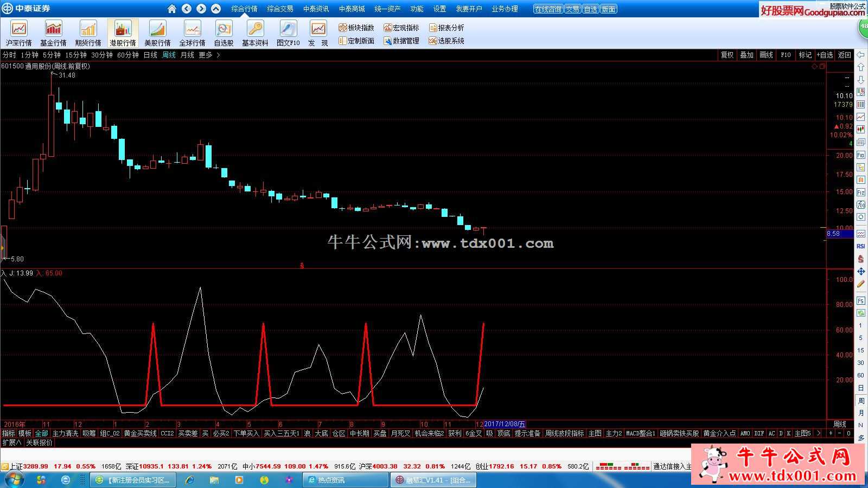Open sidebar candlestick chart icon
This screenshot has width=868, height=488.
pyautogui.click(x=861, y=130)
